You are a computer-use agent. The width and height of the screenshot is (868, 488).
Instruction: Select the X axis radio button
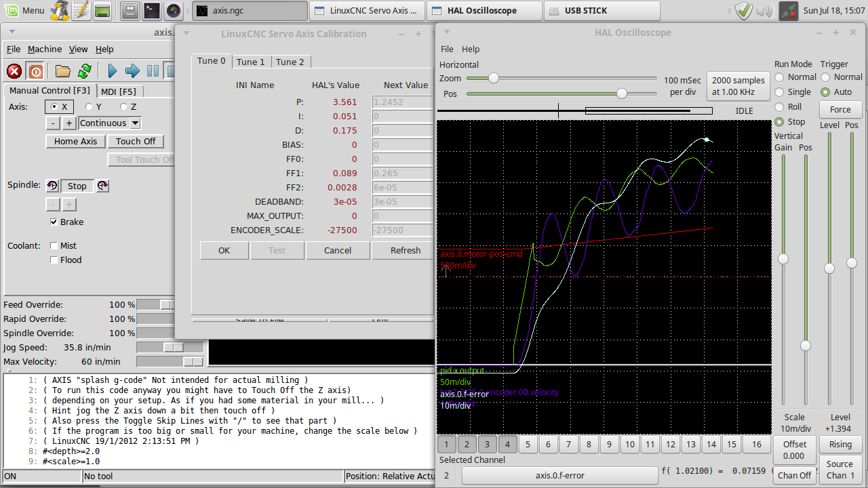click(54, 106)
